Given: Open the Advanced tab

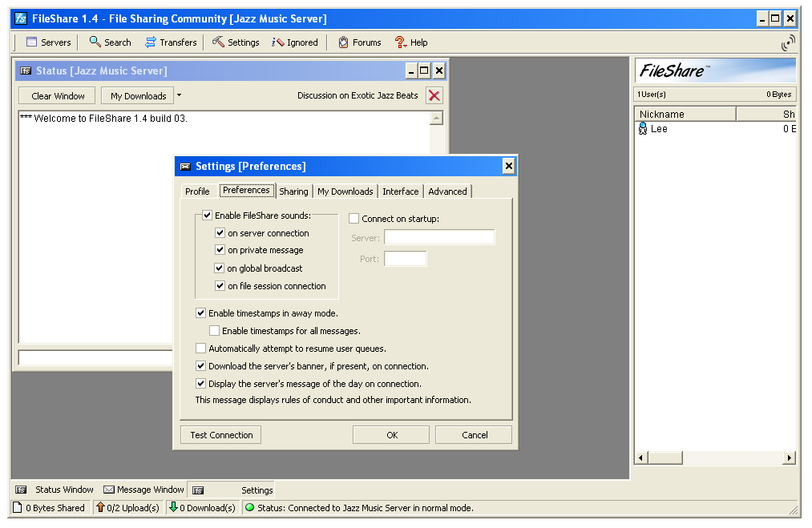Looking at the screenshot, I should [447, 191].
